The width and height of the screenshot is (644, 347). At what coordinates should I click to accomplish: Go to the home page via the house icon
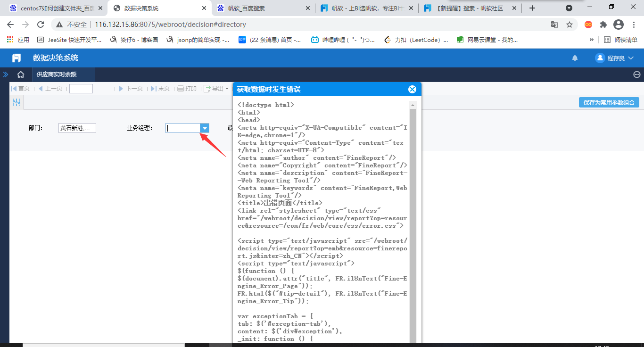tap(21, 74)
